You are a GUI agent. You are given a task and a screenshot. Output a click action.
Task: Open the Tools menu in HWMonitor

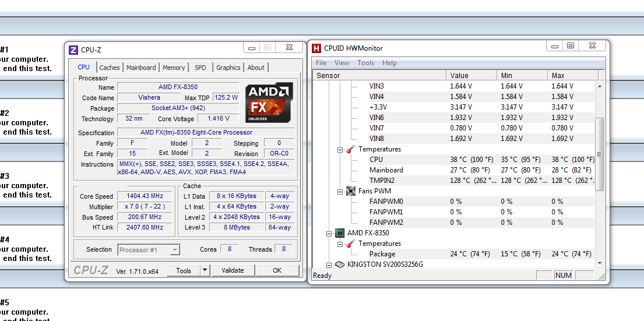click(365, 63)
